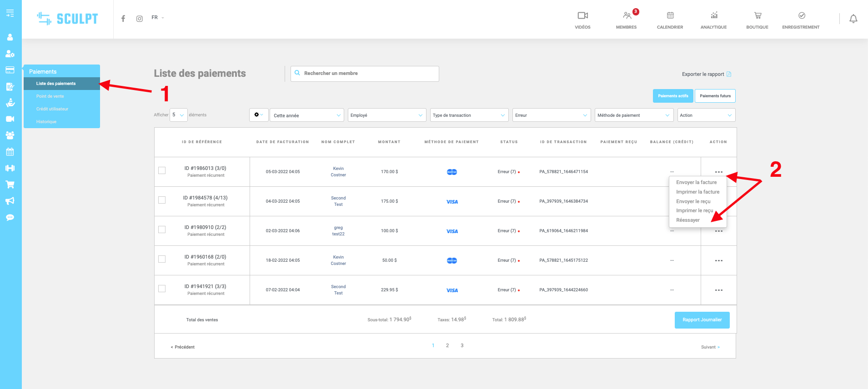Open actions menu for payment ID #1941921
Screen dimensions: 868x389
[719, 290]
